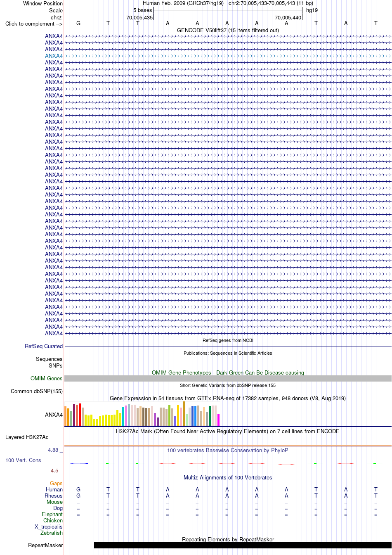Select the Mouse alignment row label

pos(55,502)
